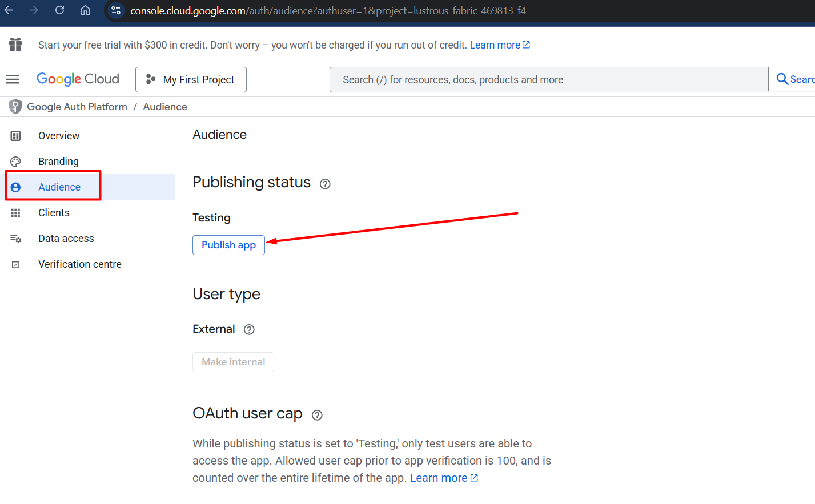
Task: Open the hamburger navigation menu
Action: point(13,79)
